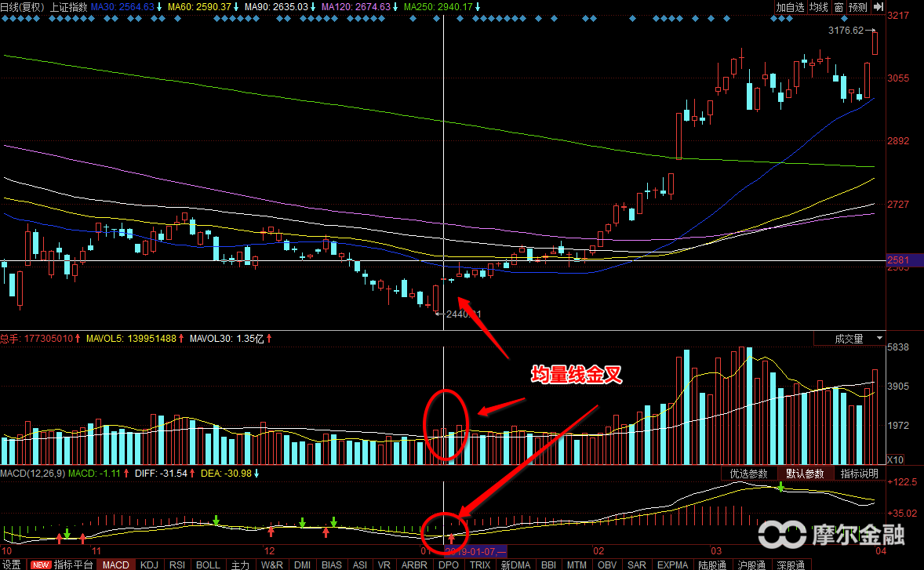Screen dimensions: 924x570
Task: Open 指标说明 indicator description
Action: 859,474
